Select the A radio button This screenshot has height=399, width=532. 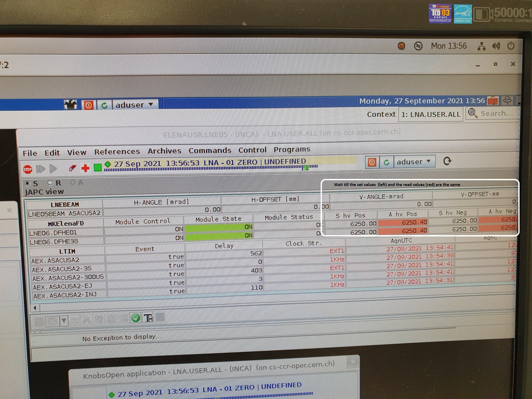(x=73, y=182)
